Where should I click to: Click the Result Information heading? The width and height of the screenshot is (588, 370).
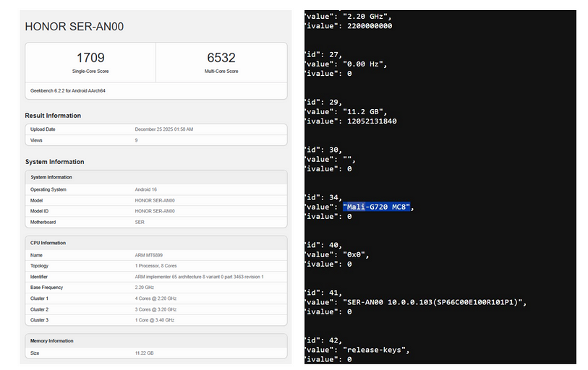[x=53, y=116]
